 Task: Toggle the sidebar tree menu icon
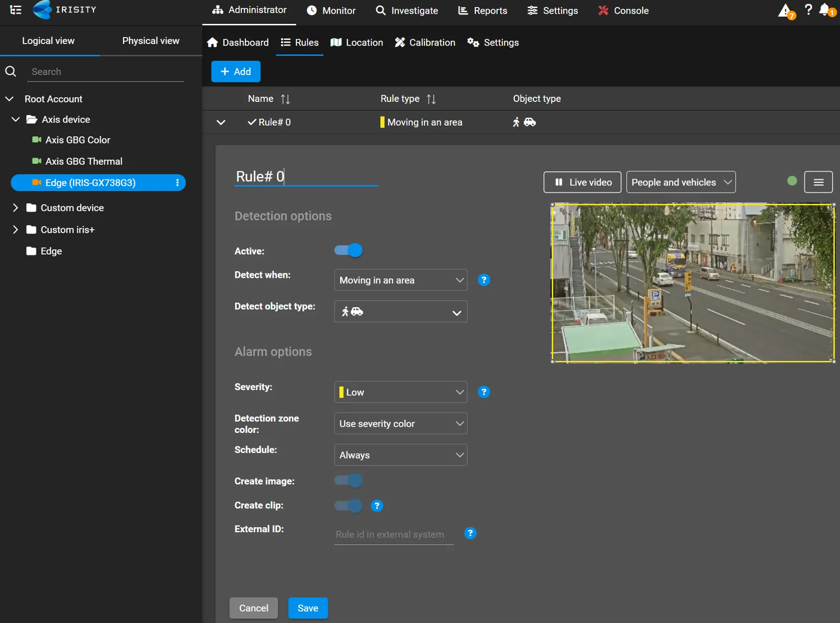[16, 10]
